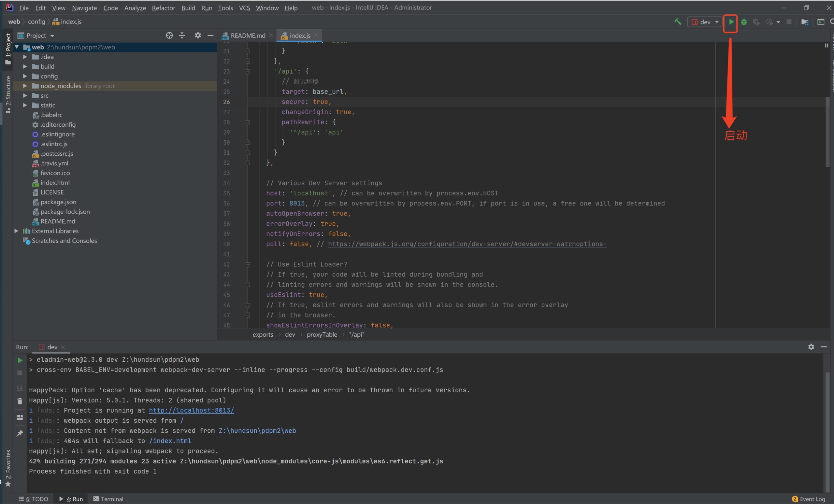834x504 pixels.
Task: Fold the '/api' block at line 23
Action: tap(248, 71)
